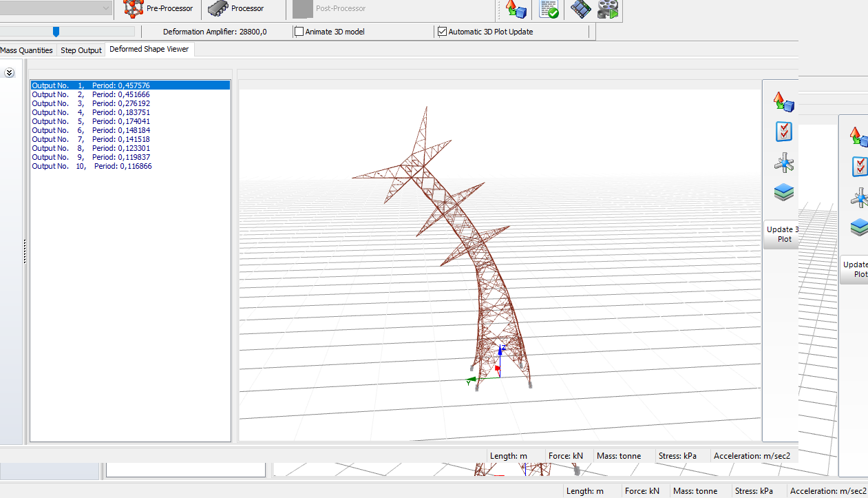Open the 3D plot options icon in top toolbar
The image size is (868, 498).
tap(516, 9)
